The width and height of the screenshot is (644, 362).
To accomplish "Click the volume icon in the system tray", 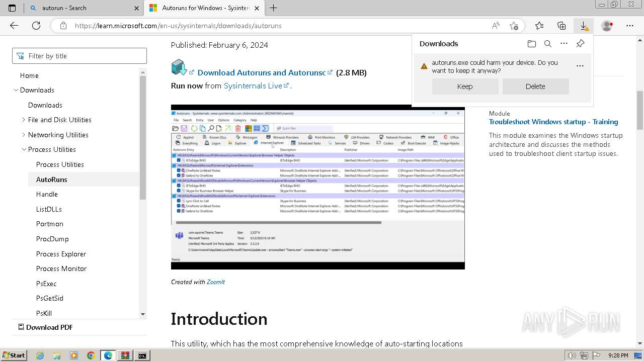I will (572, 355).
